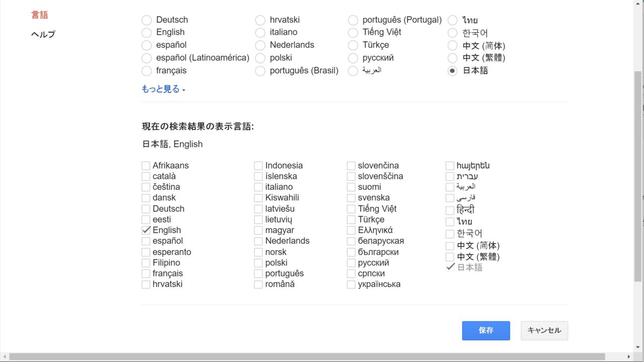Expand the もっと見る language list
Viewport: 644px width, 362px height.
[164, 89]
